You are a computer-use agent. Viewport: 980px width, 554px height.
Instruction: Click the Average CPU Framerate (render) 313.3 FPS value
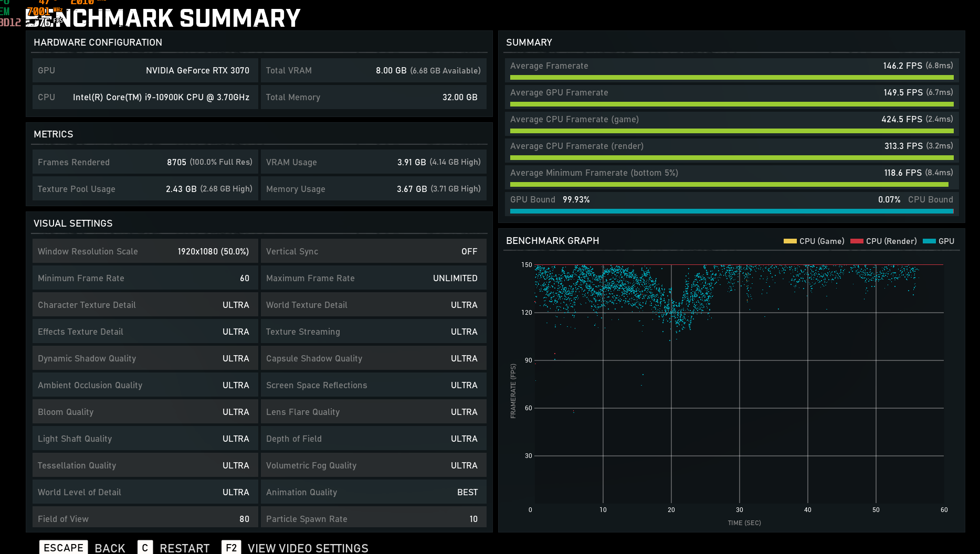pos(903,146)
